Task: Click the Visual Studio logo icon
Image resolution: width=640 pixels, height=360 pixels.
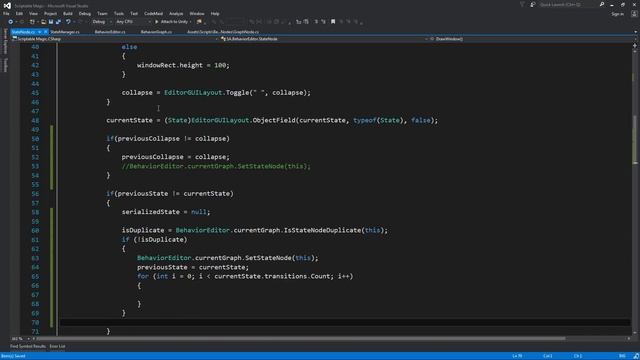Action: (x=7, y=5)
